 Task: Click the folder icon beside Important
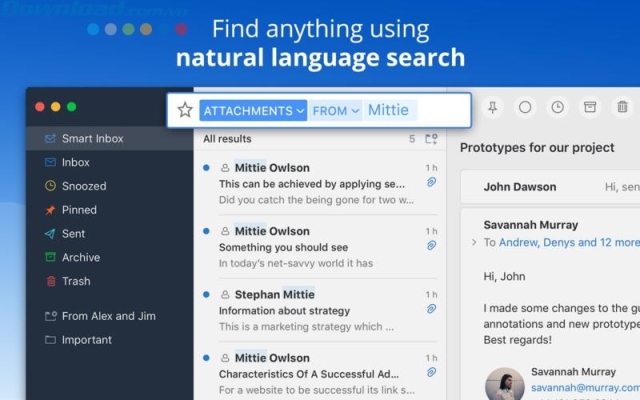click(x=50, y=340)
